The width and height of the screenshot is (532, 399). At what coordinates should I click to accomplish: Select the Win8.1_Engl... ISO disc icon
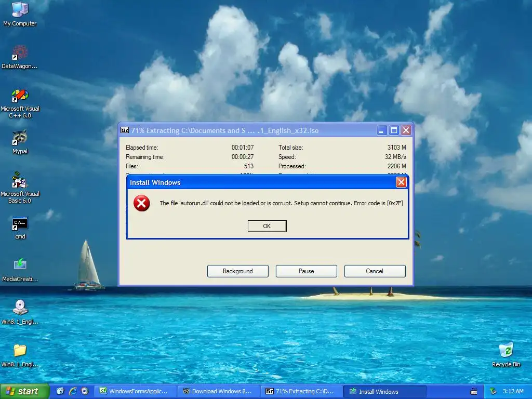20,312
